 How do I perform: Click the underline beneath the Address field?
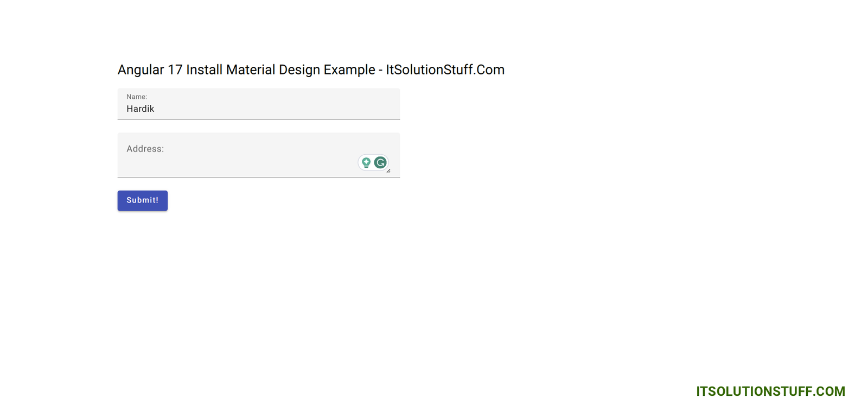tap(259, 177)
